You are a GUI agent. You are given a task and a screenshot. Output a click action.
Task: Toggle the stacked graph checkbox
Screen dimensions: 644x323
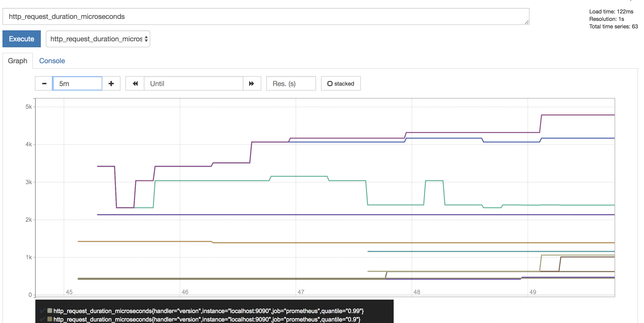pyautogui.click(x=330, y=84)
